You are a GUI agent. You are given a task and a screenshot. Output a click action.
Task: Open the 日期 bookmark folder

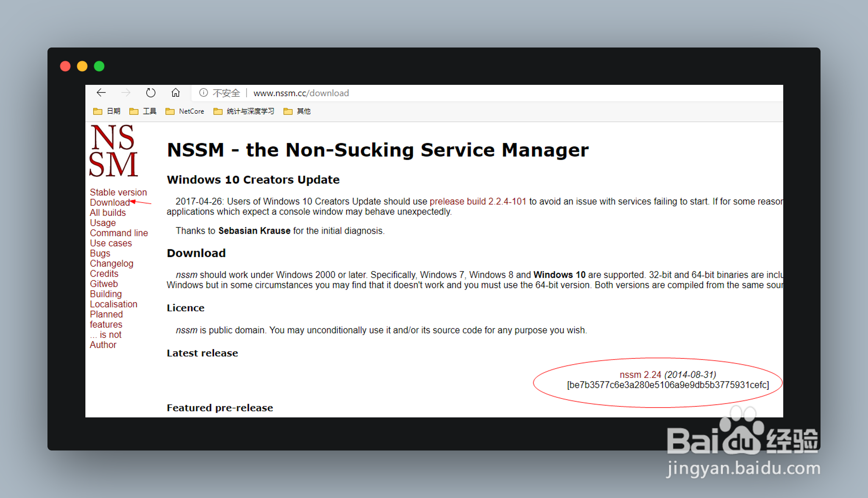coord(107,111)
